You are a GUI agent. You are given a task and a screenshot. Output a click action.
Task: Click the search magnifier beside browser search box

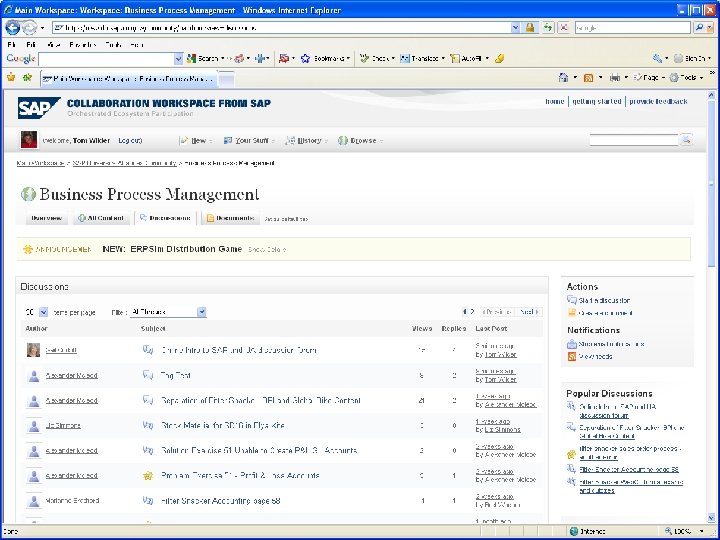(x=699, y=28)
